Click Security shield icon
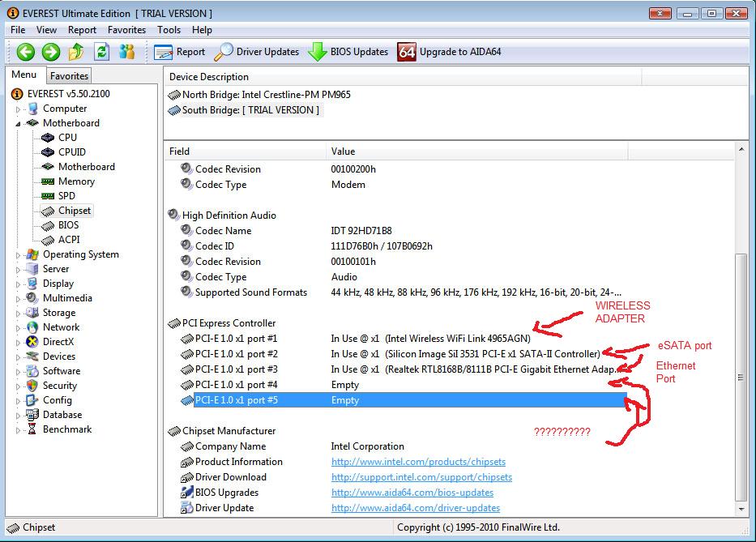Screen dimensions: 756x542 [32, 386]
